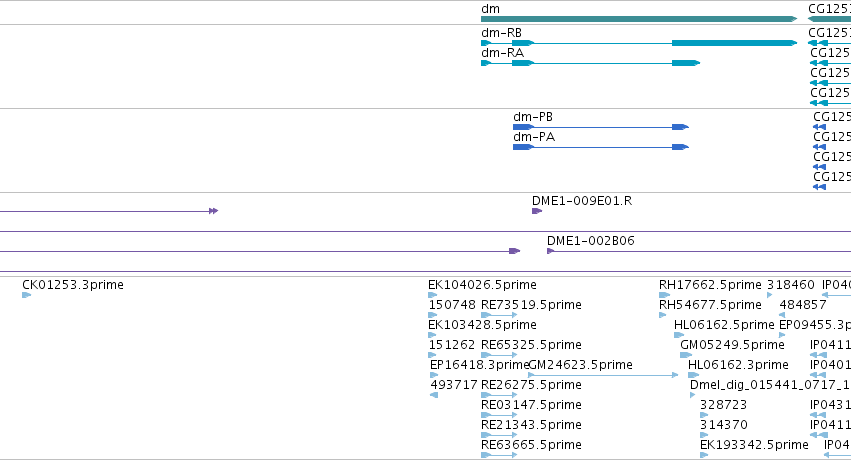Click the 318460 feature label
This screenshot has width=851, height=460.
pos(790,285)
